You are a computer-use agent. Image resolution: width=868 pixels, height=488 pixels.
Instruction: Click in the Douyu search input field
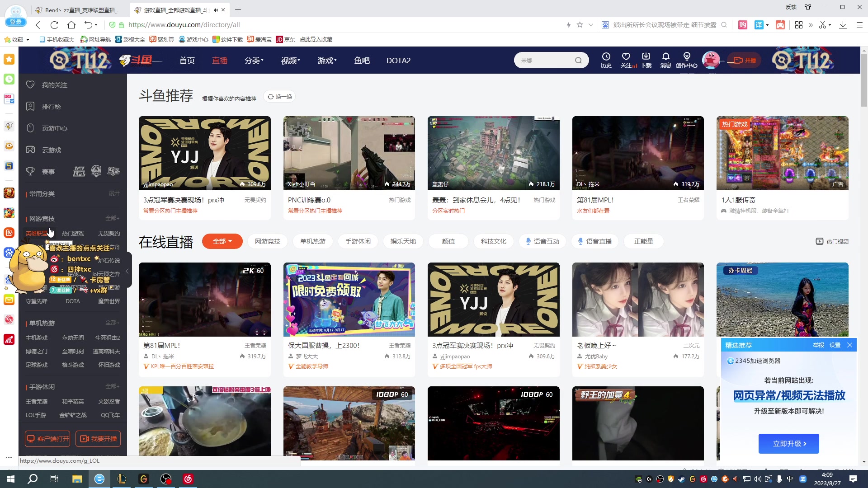[545, 60]
